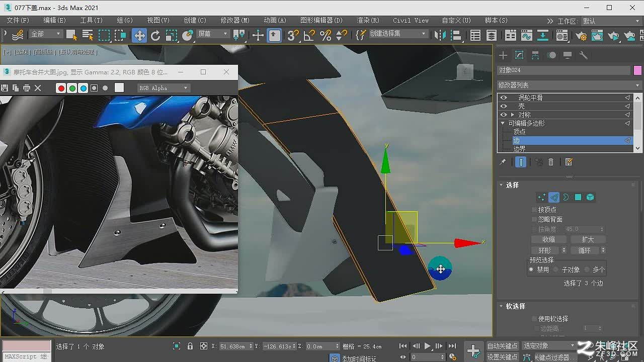The image size is (644, 362).
Task: Open the Utilities command panel tab
Action: (x=584, y=55)
